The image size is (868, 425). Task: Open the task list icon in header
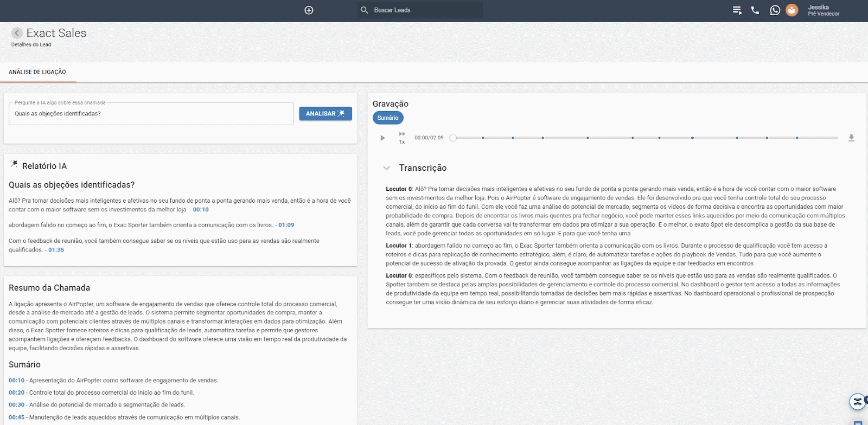(737, 10)
